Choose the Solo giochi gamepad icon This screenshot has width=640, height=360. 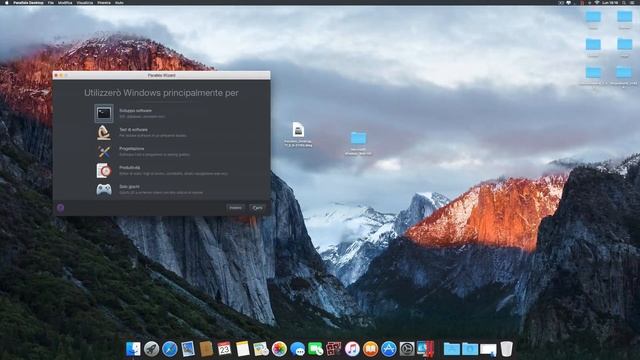pos(104,190)
